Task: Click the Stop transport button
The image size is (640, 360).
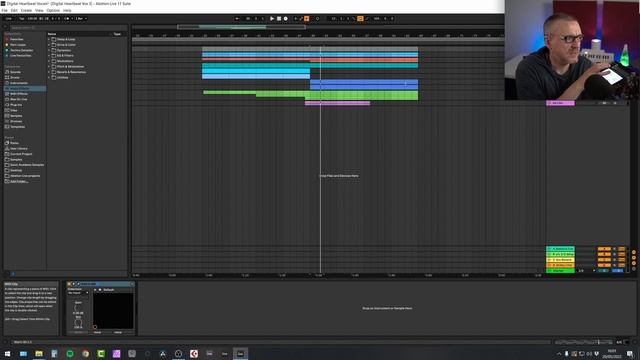Action: click(279, 18)
